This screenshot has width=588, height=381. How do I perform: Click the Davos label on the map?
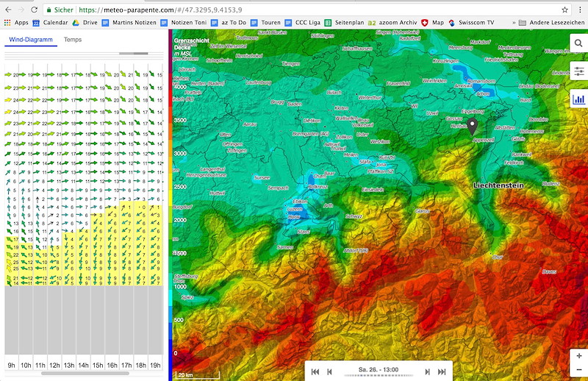click(549, 271)
